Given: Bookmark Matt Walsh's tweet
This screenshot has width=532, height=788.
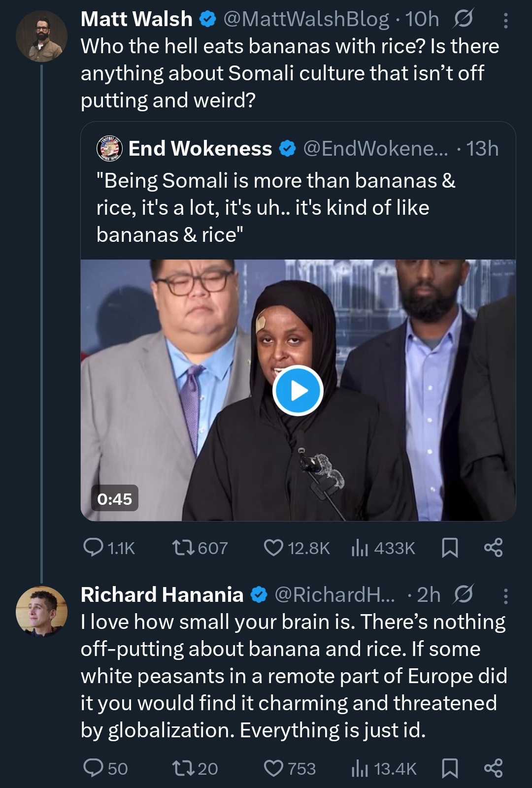Looking at the screenshot, I should (449, 548).
